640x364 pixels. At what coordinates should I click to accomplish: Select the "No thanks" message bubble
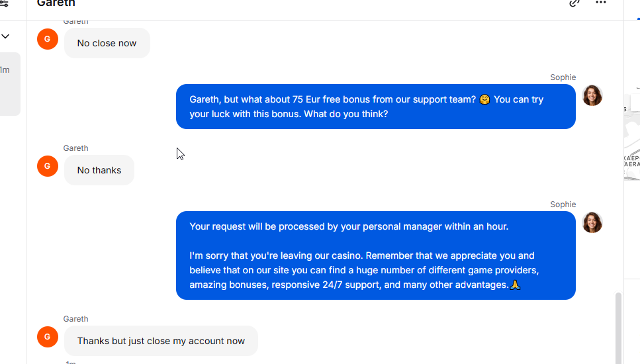tap(99, 170)
